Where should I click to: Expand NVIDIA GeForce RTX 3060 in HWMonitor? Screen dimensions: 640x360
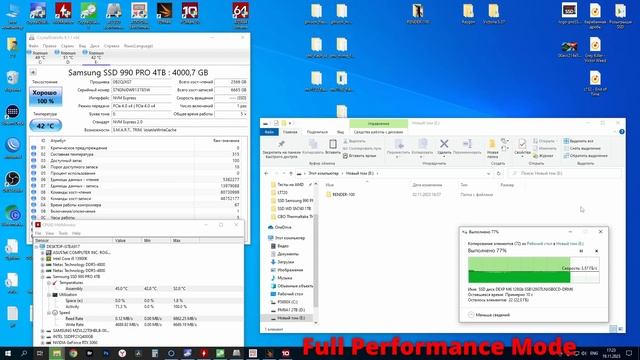coord(43,343)
